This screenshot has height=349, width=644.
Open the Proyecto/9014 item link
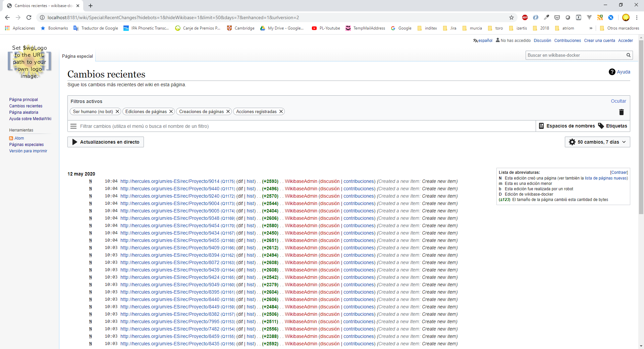[x=170, y=181]
